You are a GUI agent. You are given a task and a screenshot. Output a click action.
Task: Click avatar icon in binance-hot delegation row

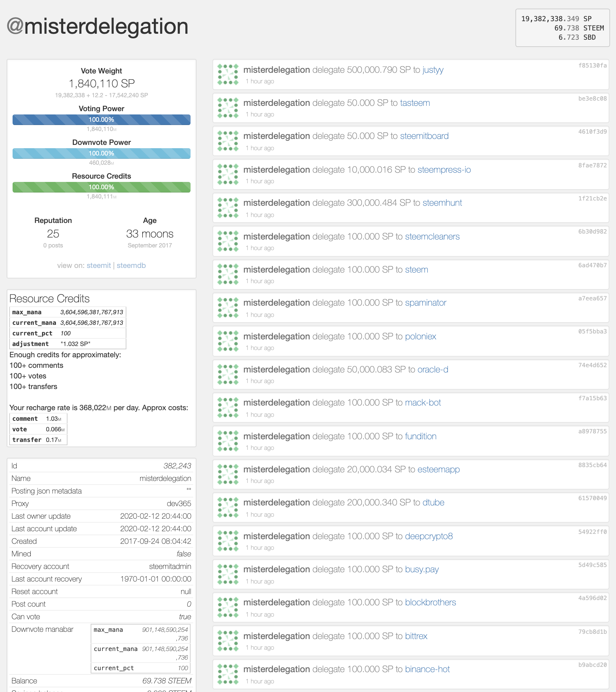pyautogui.click(x=228, y=674)
